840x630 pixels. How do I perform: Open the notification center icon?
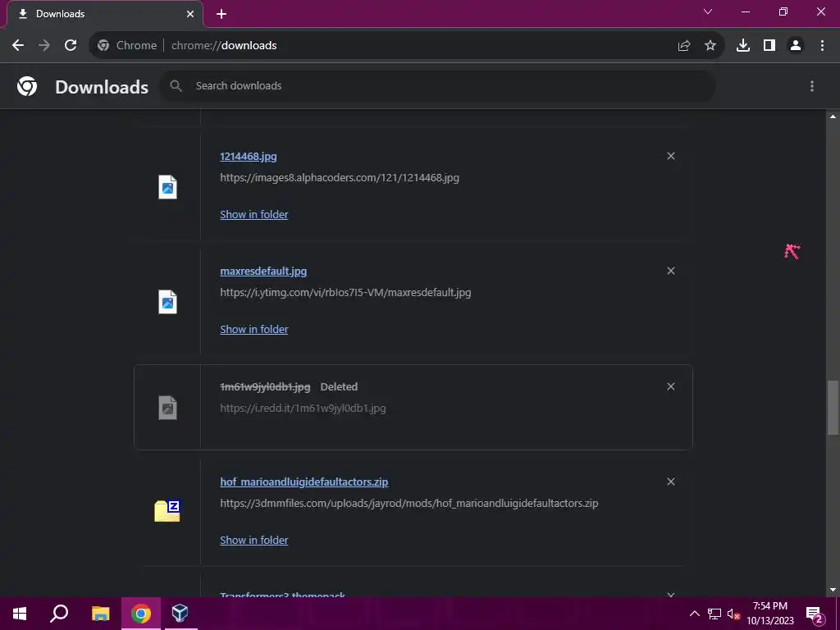(x=815, y=614)
